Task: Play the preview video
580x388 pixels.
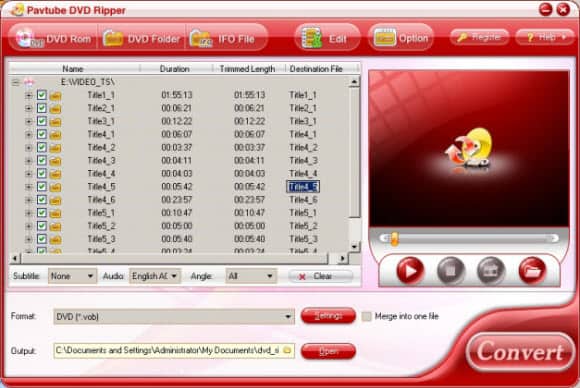Action: point(410,271)
